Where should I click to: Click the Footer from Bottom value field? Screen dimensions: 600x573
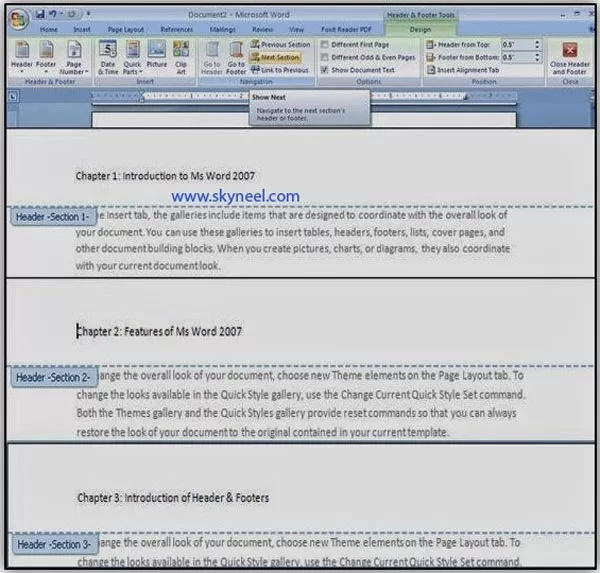point(517,57)
